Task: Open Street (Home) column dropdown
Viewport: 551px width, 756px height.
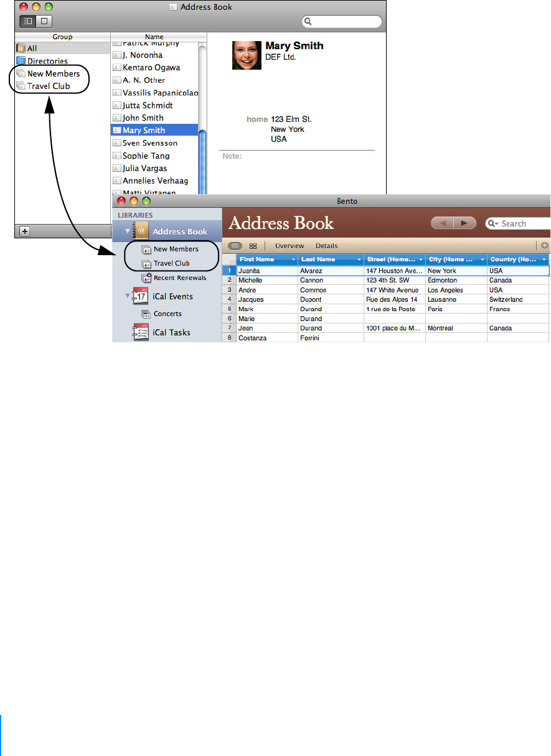Action: click(x=421, y=259)
